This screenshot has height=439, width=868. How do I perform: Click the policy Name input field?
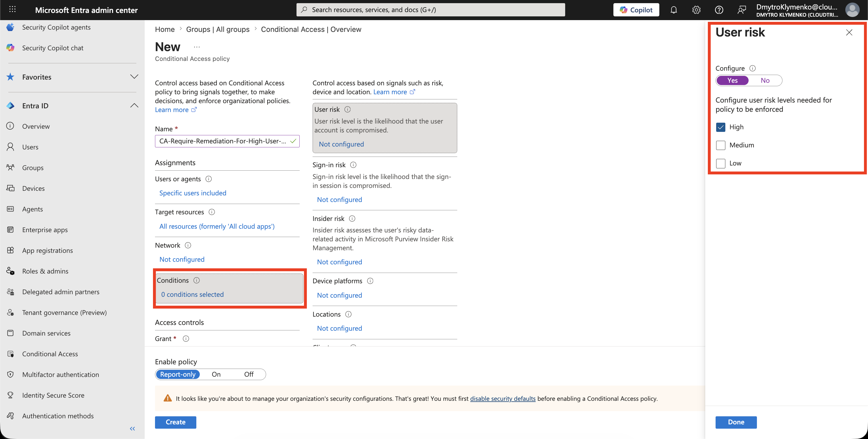tap(227, 141)
